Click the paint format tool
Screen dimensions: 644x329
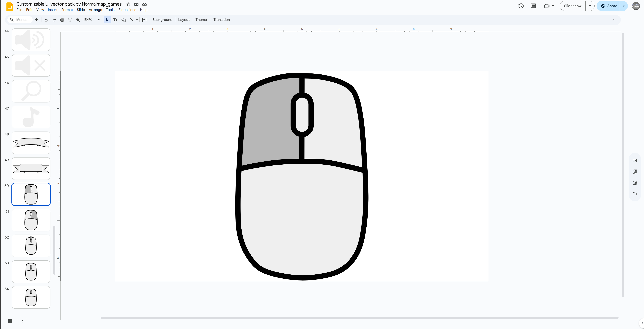tap(70, 20)
